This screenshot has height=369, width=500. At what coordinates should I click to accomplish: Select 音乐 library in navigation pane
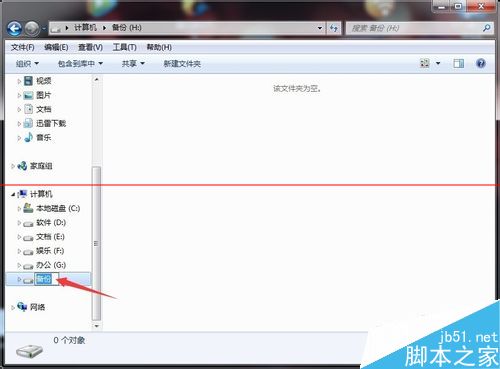43,137
